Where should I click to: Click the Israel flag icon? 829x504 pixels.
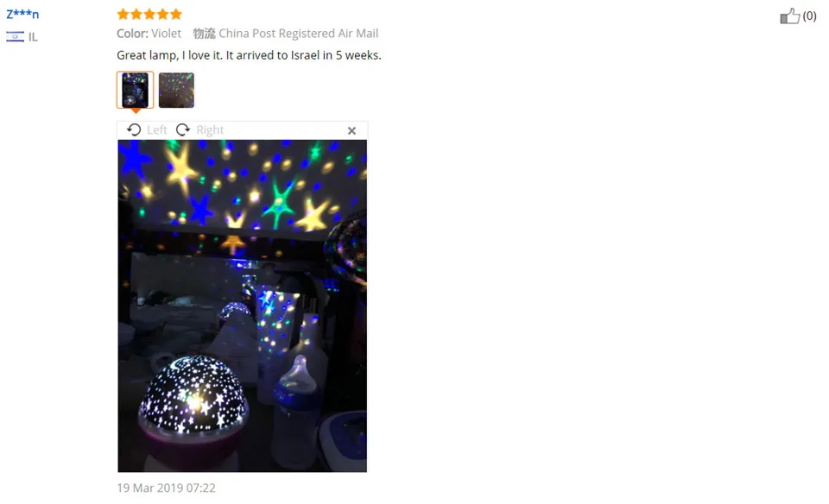15,36
